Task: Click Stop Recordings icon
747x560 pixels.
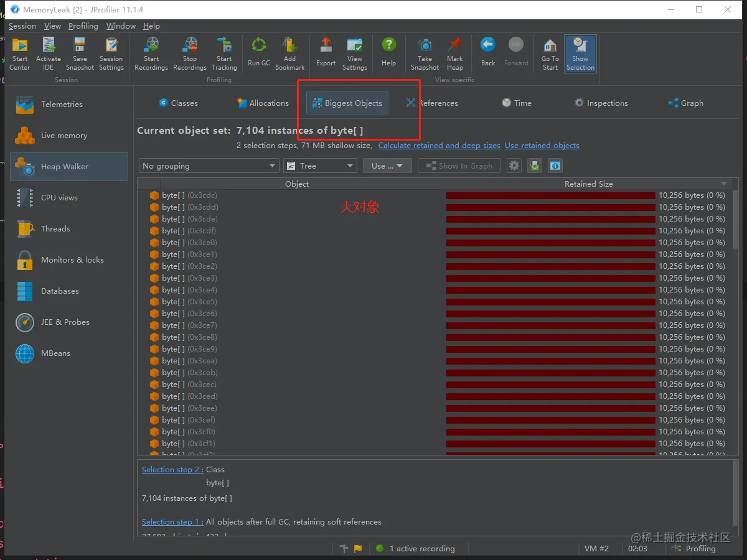Action: [190, 54]
